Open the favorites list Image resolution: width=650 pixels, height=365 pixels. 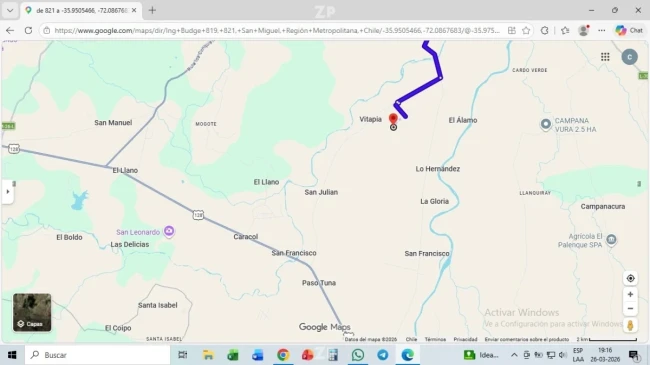565,30
